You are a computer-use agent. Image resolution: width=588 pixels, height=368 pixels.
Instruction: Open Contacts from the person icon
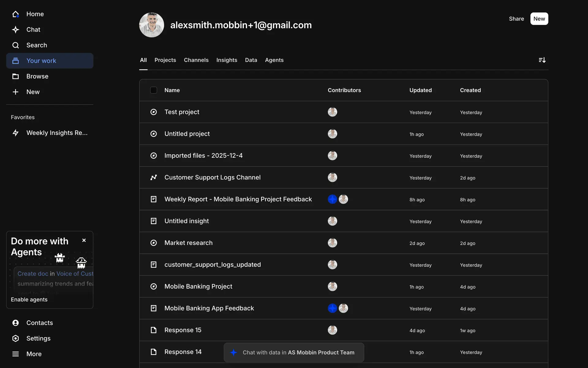16,323
